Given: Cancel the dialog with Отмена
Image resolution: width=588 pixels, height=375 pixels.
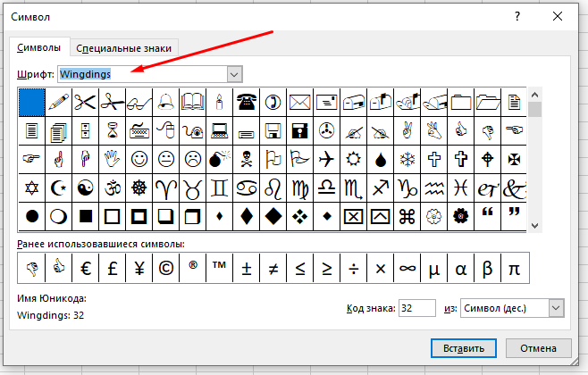Looking at the screenshot, I should click(x=538, y=348).
